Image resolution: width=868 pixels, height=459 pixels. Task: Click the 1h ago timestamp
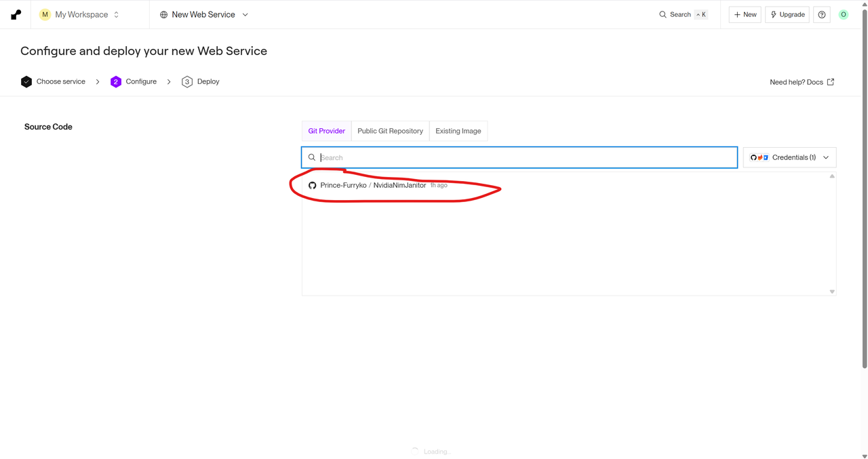439,185
